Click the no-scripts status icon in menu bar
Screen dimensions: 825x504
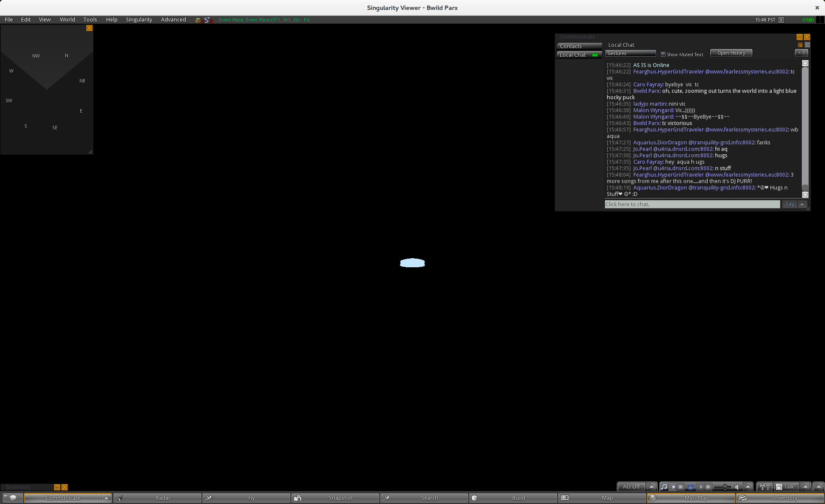pos(208,20)
